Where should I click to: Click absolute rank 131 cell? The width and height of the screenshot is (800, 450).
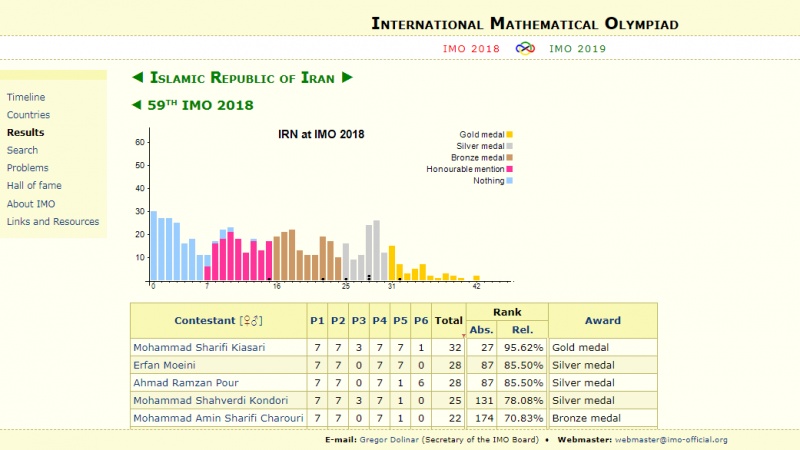pos(482,401)
